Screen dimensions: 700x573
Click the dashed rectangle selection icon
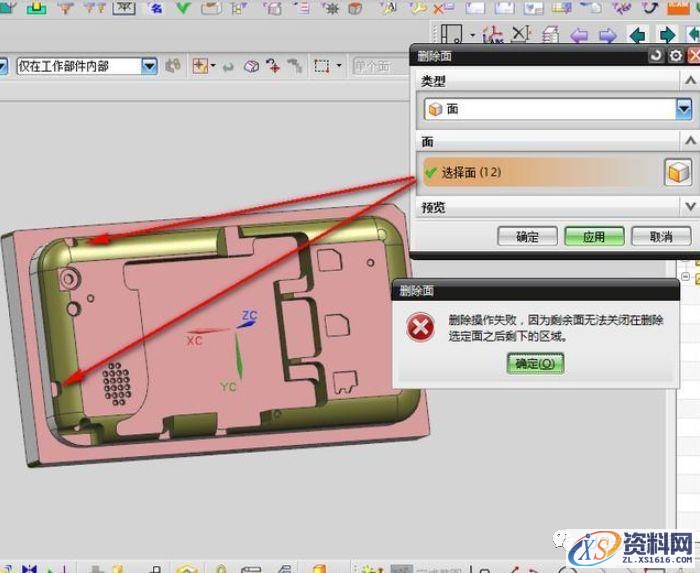click(x=321, y=67)
